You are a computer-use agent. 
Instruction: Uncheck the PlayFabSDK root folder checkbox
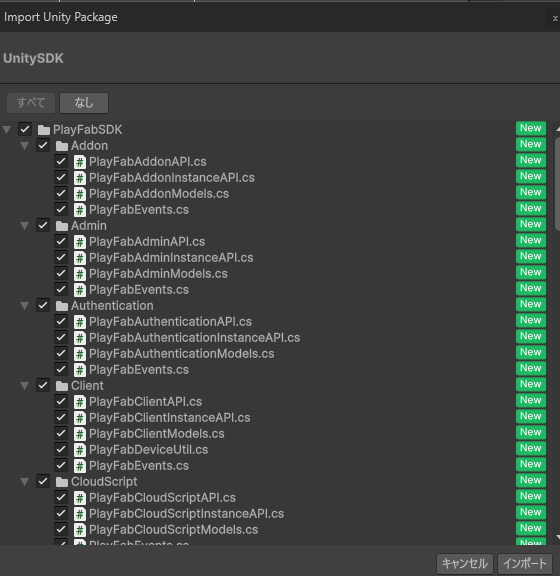point(25,129)
